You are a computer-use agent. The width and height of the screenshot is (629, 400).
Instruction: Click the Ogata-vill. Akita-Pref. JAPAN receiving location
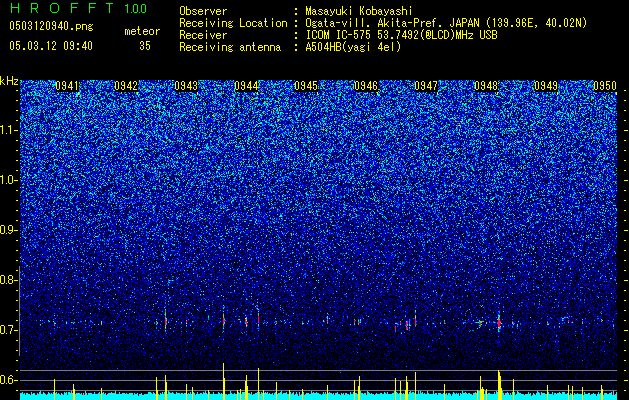coord(446,23)
